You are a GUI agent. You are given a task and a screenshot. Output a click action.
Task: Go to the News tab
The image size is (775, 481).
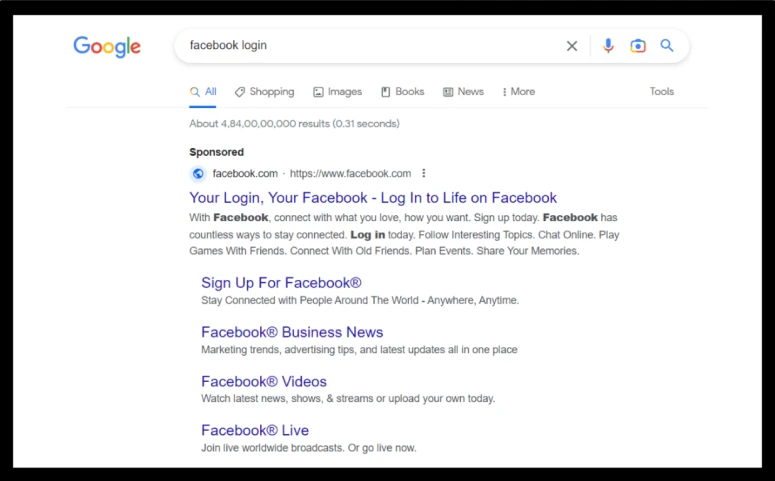pyautogui.click(x=463, y=91)
